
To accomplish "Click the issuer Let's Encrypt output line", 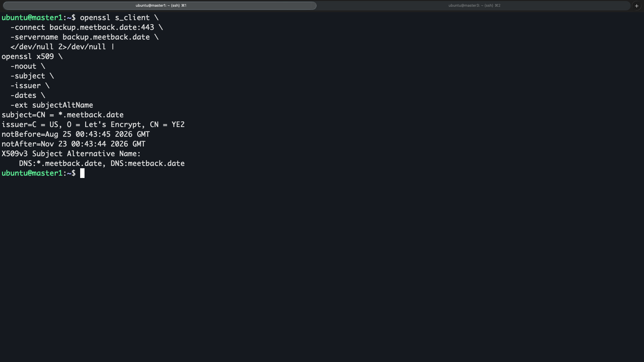I will pyautogui.click(x=93, y=125).
